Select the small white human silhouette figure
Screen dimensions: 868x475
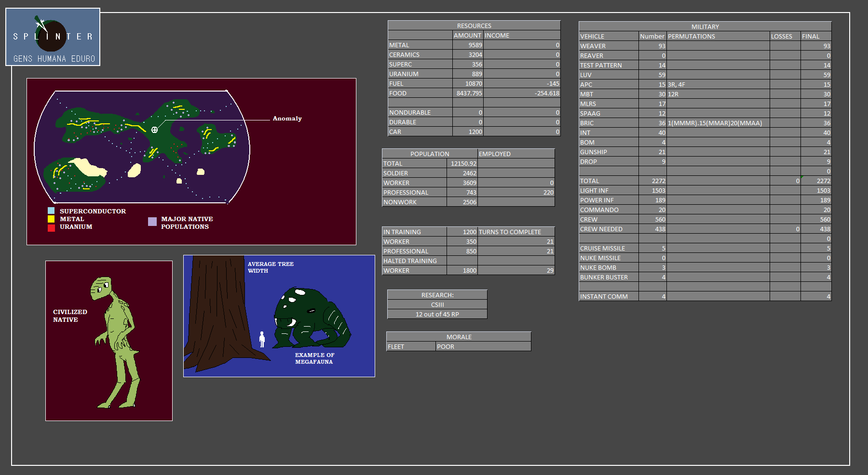(x=262, y=339)
